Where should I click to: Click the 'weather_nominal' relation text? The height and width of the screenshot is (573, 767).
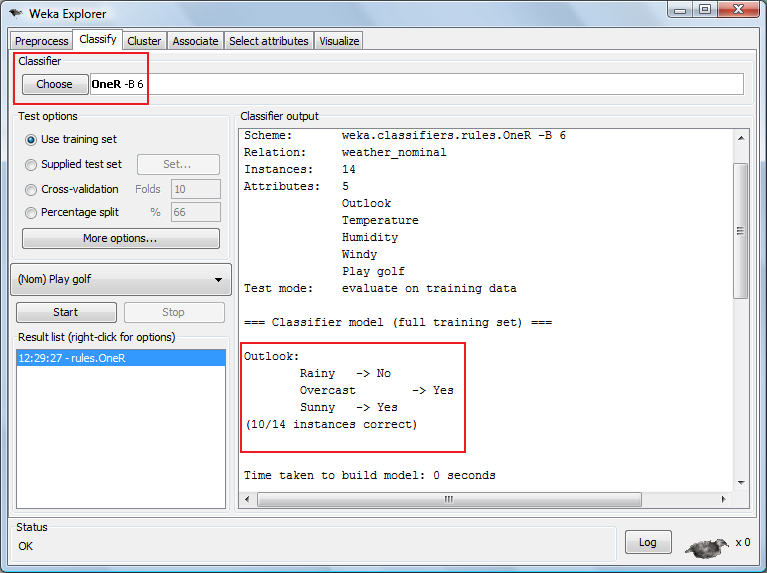394,152
